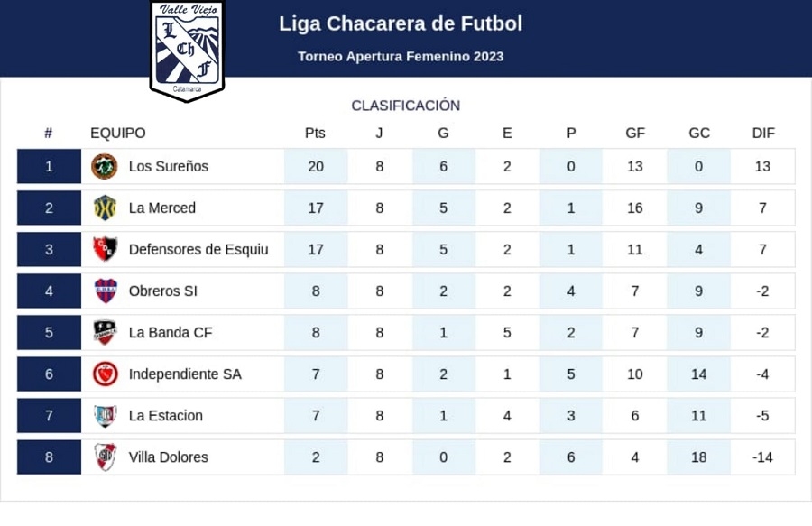
Task: Click Los Sureños 20 points cell
Action: pyautogui.click(x=316, y=167)
